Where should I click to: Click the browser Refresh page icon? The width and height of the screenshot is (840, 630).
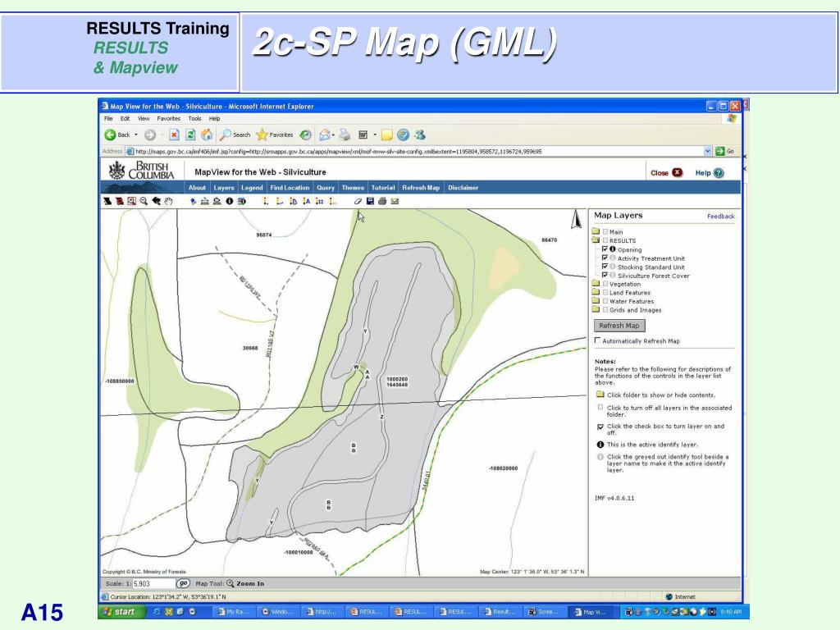click(x=190, y=135)
